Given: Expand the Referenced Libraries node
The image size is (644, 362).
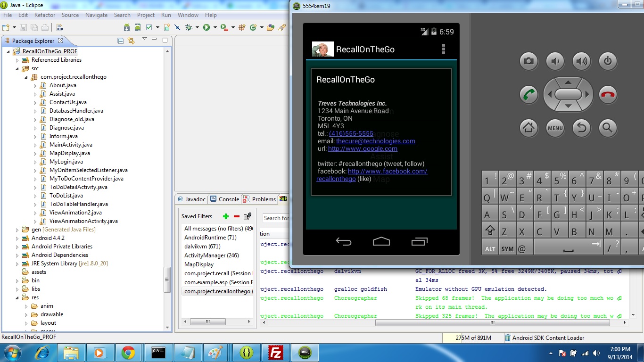Looking at the screenshot, I should [17, 60].
